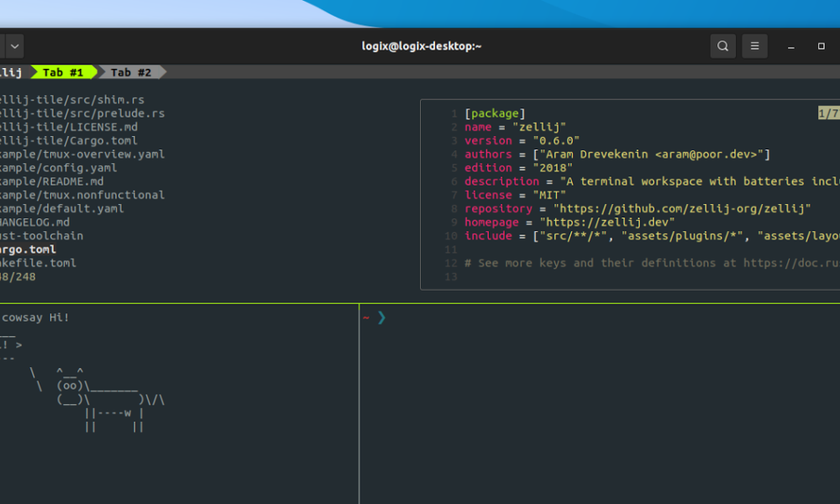Select default.yaml file row
This screenshot has width=840, height=504.
pyautogui.click(x=61, y=208)
